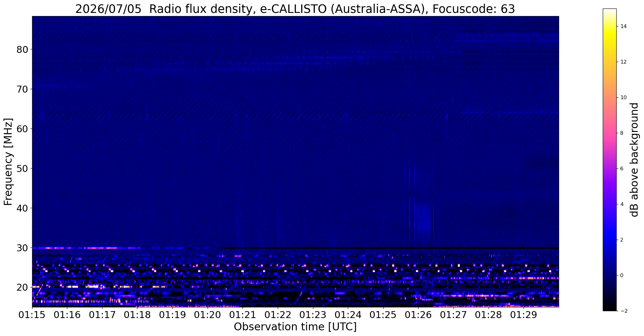Click the bright 20 MHz signal streak near 01:17
This screenshot has height=336, width=644.
(x=93, y=287)
